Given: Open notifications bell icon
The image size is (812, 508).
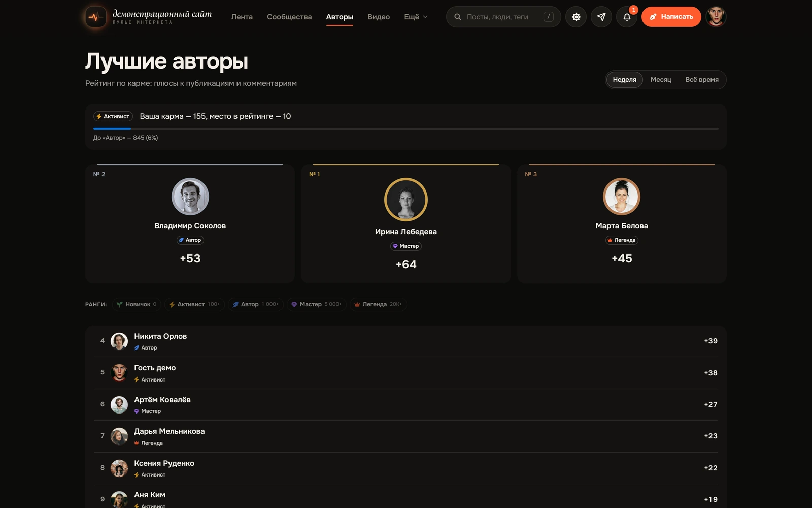Looking at the screenshot, I should 627,17.
